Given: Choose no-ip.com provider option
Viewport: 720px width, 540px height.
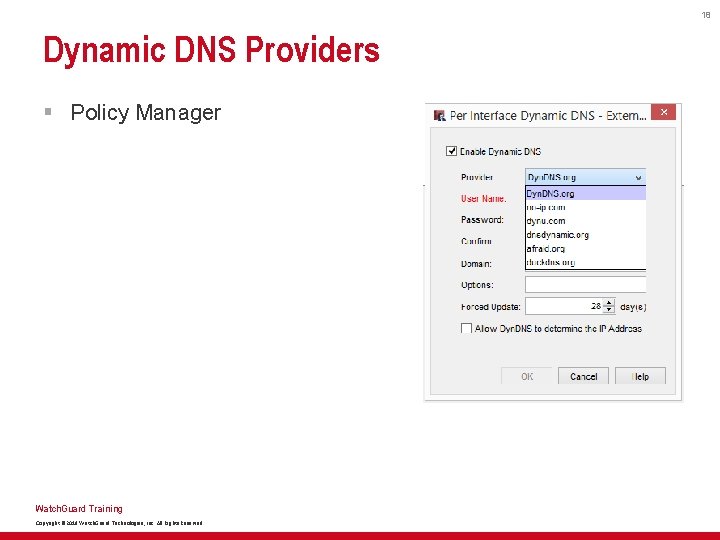Looking at the screenshot, I should [585, 207].
